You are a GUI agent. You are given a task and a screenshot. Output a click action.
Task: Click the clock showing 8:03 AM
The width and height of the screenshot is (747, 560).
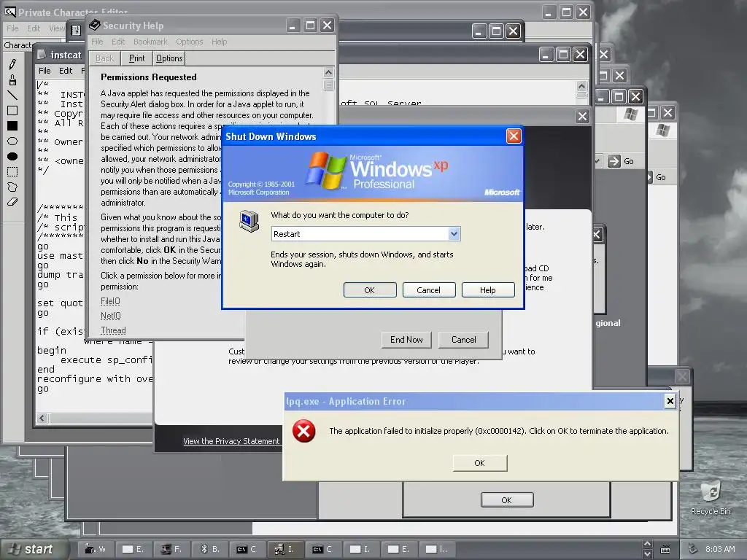tap(720, 549)
